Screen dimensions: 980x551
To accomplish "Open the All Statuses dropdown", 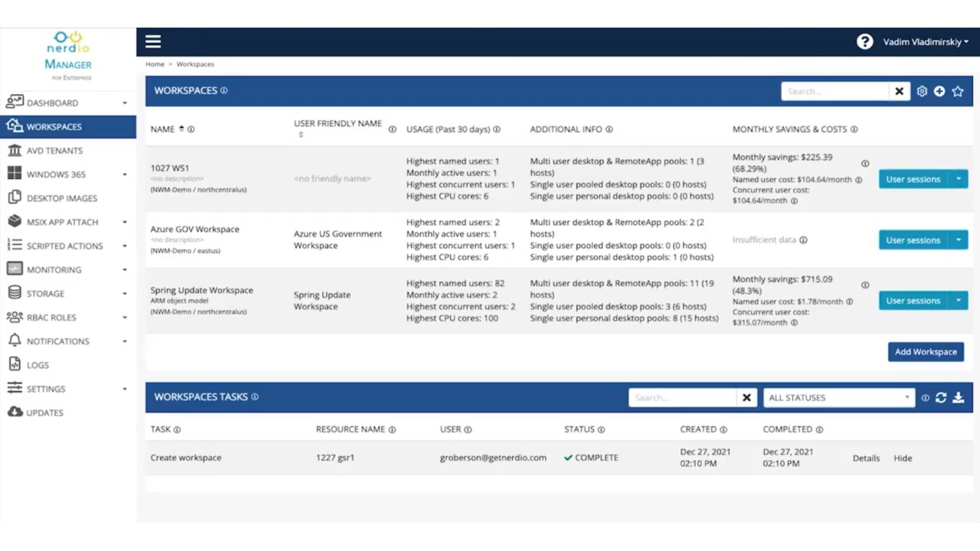I will [838, 398].
